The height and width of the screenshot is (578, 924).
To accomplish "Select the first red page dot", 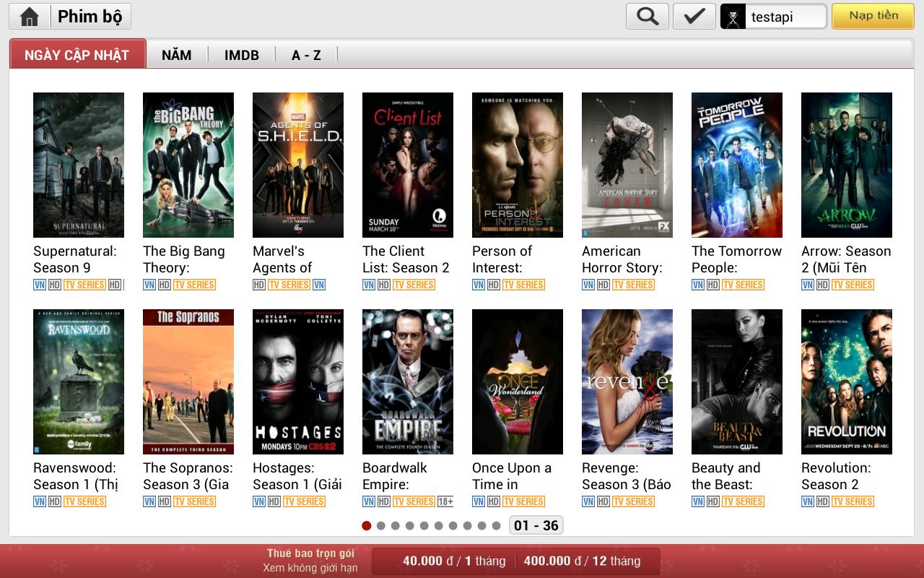I will pyautogui.click(x=367, y=525).
